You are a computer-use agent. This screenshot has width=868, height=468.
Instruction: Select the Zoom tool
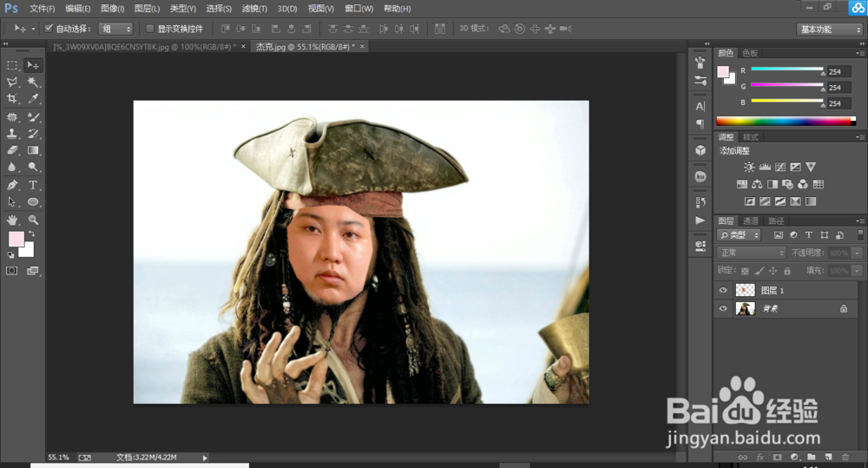[33, 220]
